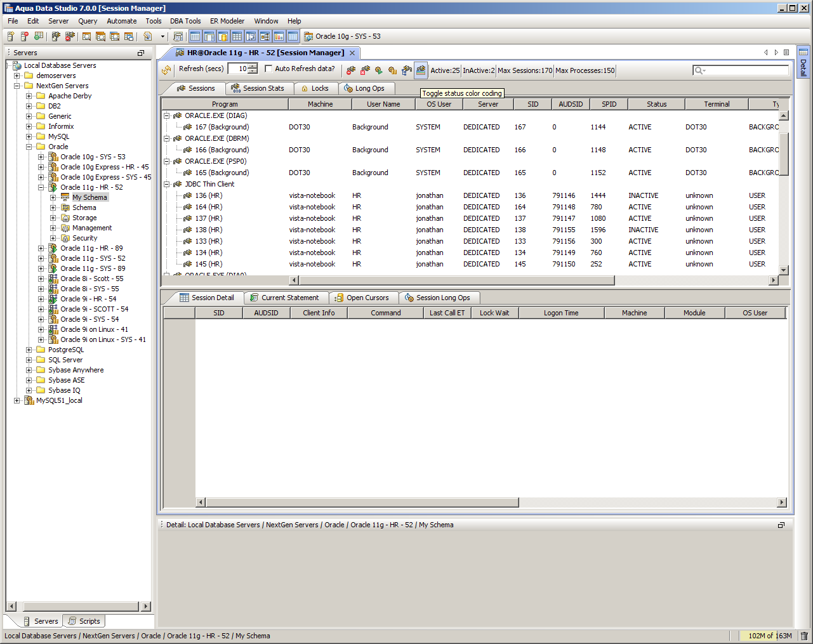Collapse the NextGen Servers folder
The height and width of the screenshot is (644, 813).
(x=17, y=86)
